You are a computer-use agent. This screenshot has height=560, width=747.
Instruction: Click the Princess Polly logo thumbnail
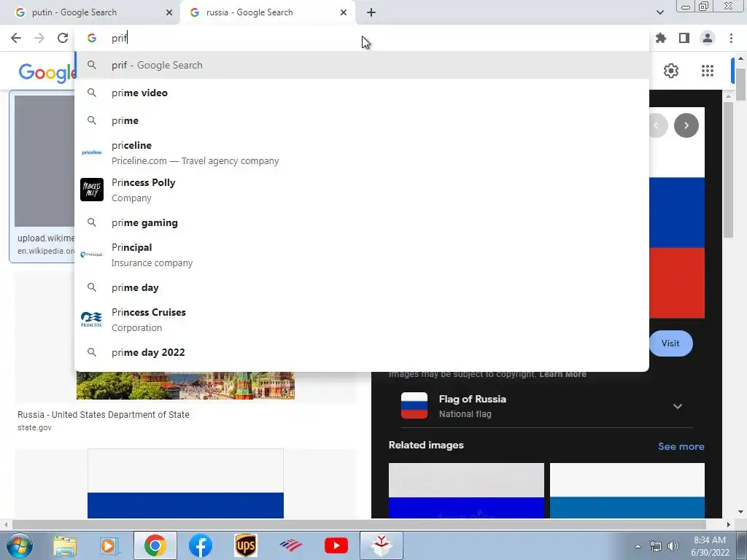coord(91,190)
